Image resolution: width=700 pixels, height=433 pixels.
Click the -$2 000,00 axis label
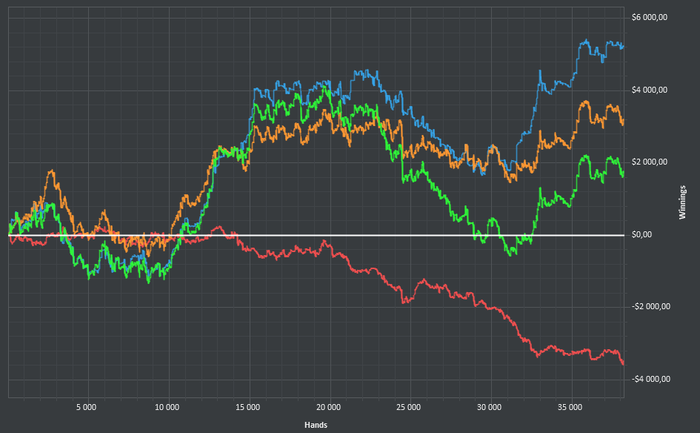(x=651, y=307)
